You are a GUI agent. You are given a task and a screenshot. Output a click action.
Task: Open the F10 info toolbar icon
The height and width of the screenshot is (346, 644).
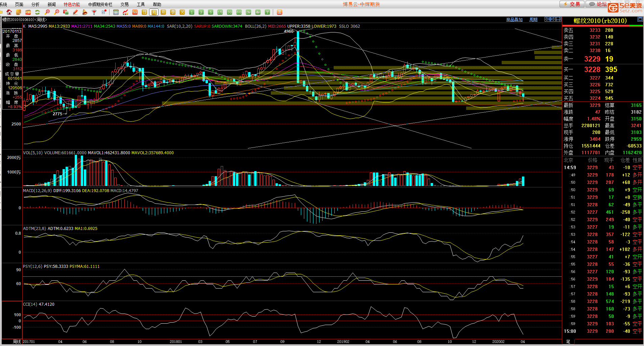28,12
